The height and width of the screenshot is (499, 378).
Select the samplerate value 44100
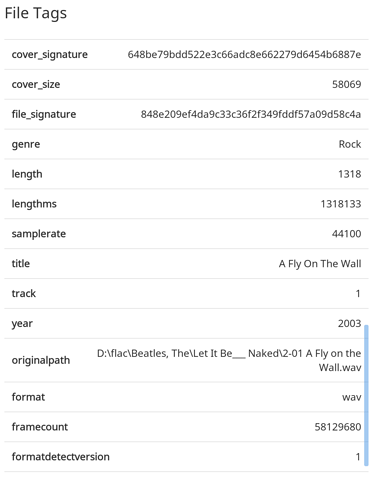coord(347,234)
